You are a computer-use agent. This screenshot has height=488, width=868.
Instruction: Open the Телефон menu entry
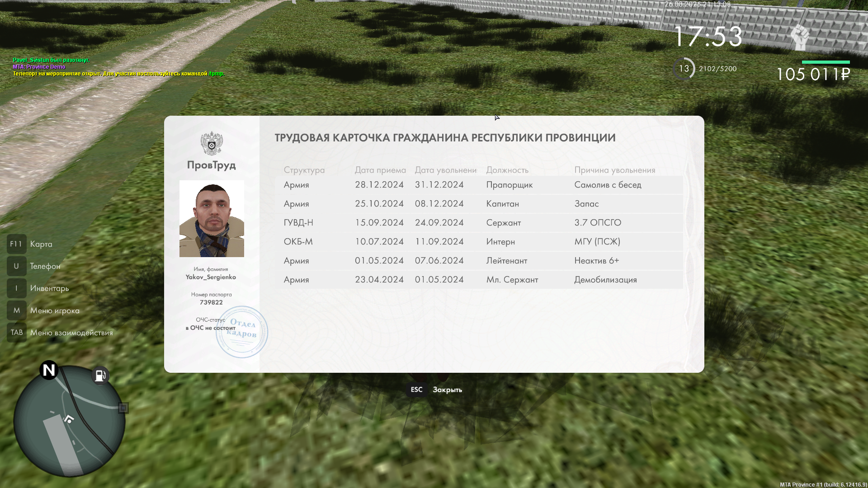coord(45,266)
